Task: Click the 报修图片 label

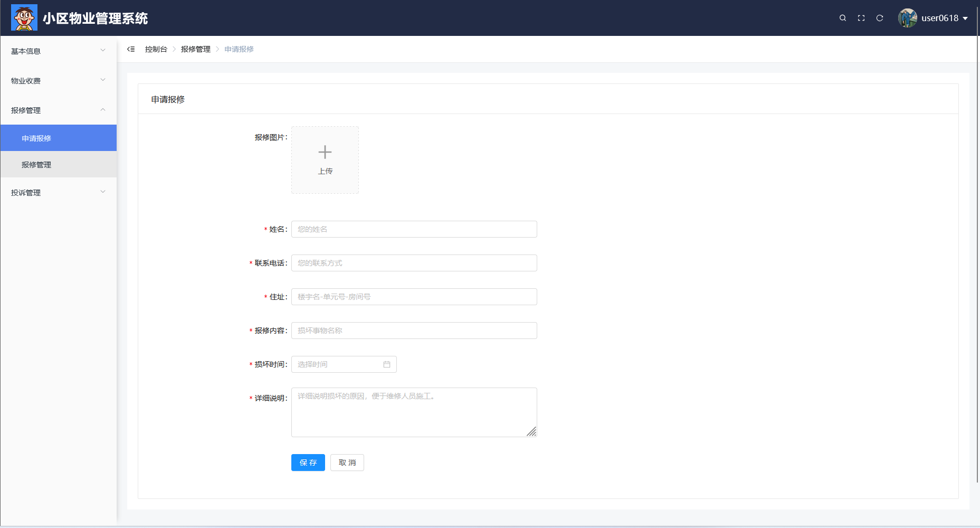Action: point(271,137)
